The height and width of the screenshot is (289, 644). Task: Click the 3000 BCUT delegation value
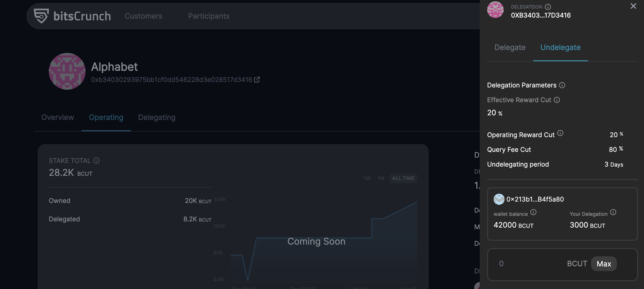pos(587,225)
